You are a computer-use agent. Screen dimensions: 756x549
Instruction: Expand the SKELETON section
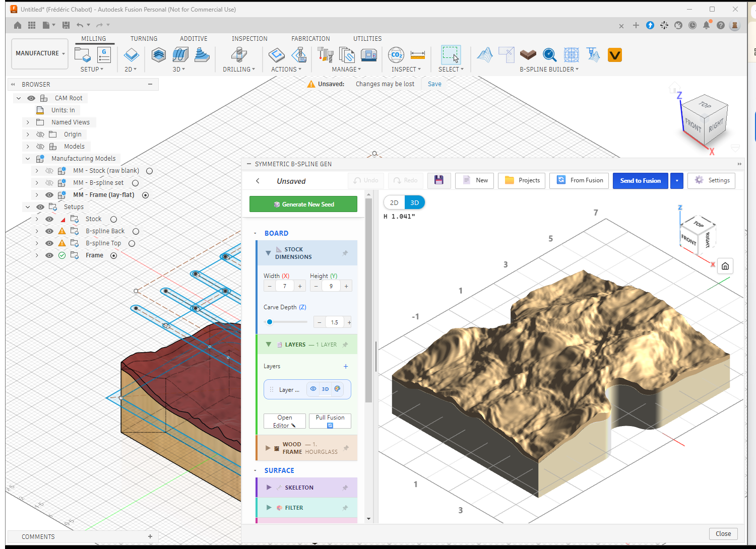269,488
